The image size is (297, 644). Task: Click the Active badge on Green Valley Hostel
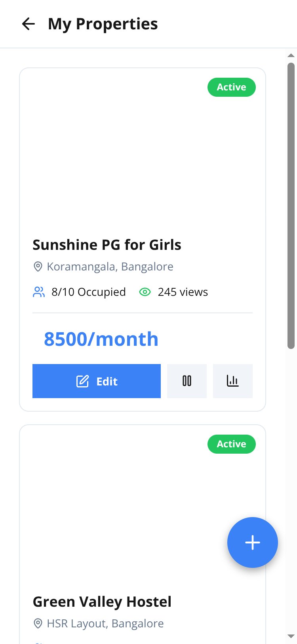(232, 444)
